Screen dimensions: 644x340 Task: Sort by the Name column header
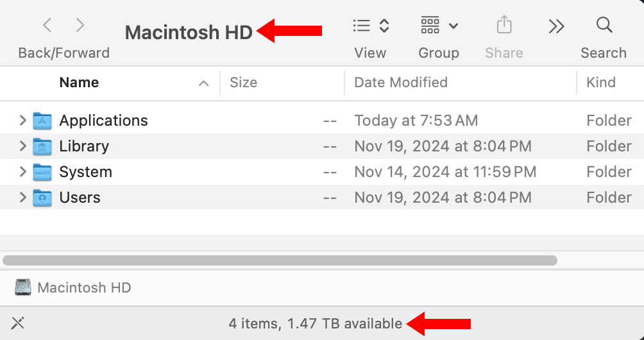79,83
